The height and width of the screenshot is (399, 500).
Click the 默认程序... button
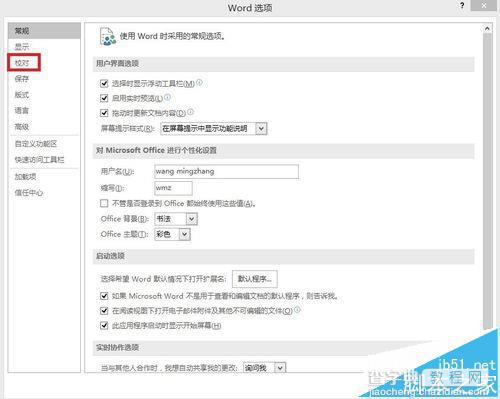click(255, 279)
